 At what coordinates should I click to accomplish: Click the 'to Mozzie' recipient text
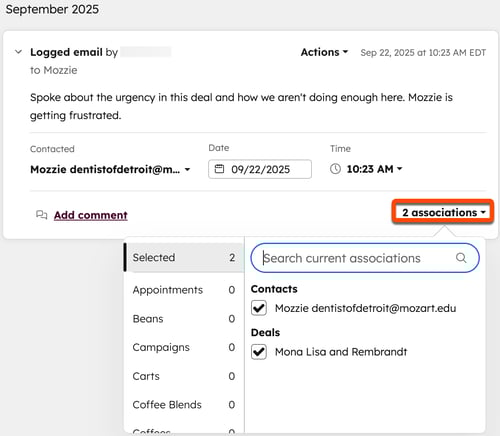(54, 70)
